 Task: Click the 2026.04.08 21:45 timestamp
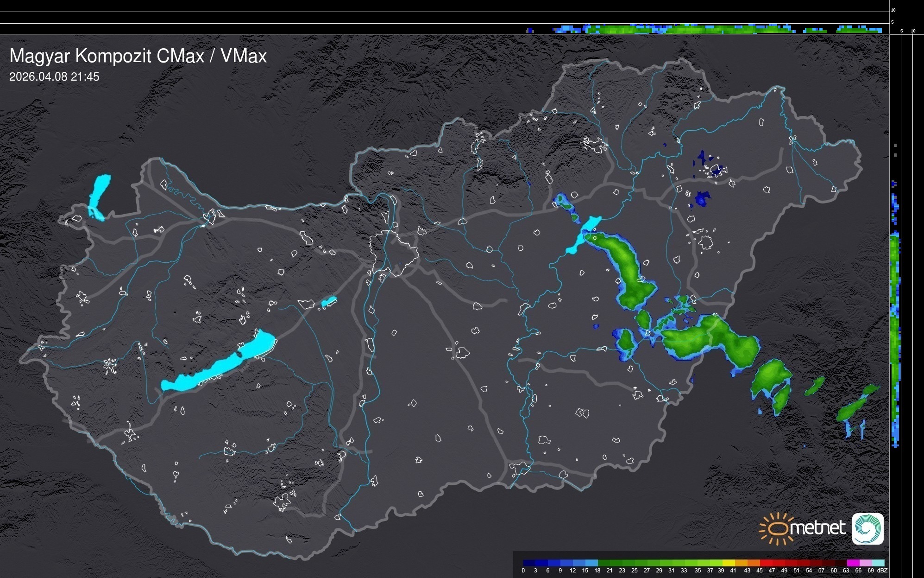(54, 77)
